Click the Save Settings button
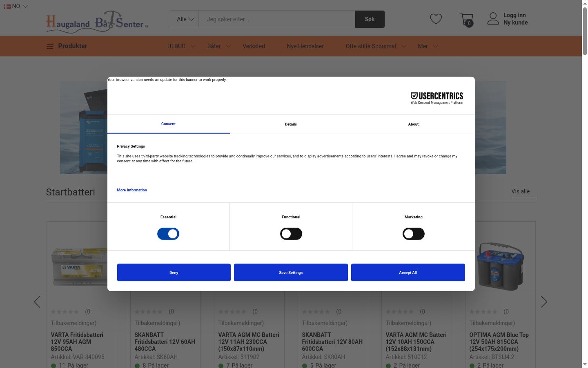 pyautogui.click(x=291, y=272)
